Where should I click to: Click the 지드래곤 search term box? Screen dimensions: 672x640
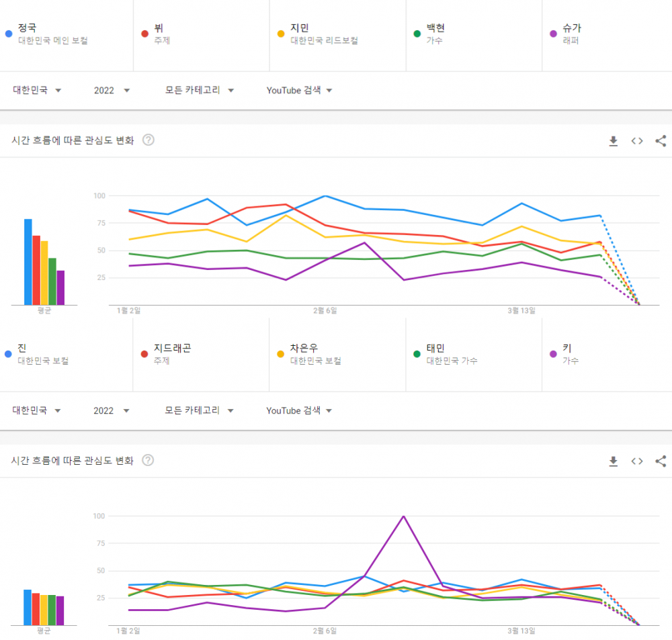click(173, 349)
